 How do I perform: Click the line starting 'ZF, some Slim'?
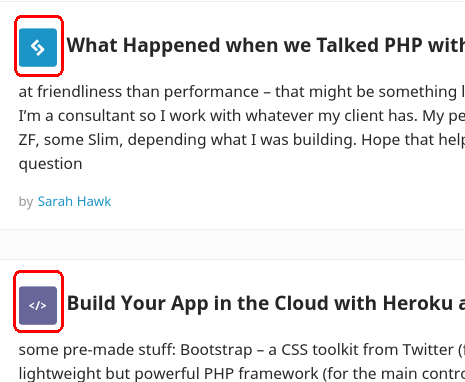242,140
